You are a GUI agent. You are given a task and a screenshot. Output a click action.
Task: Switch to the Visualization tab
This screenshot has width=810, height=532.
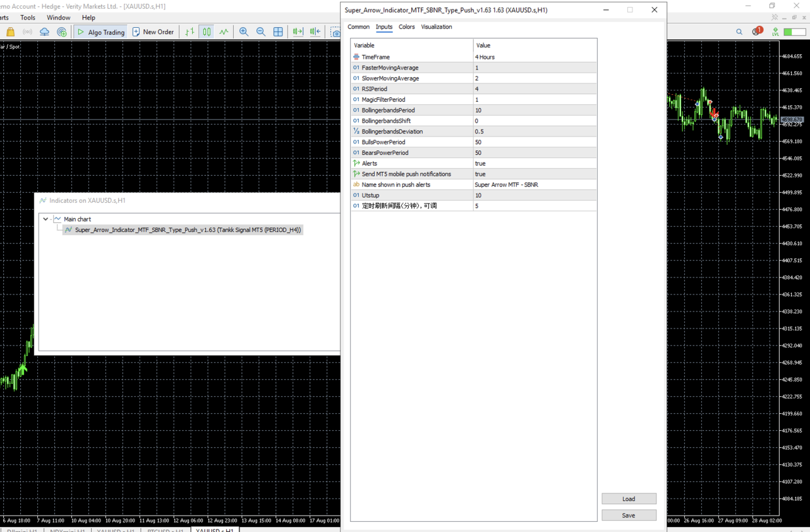click(437, 27)
